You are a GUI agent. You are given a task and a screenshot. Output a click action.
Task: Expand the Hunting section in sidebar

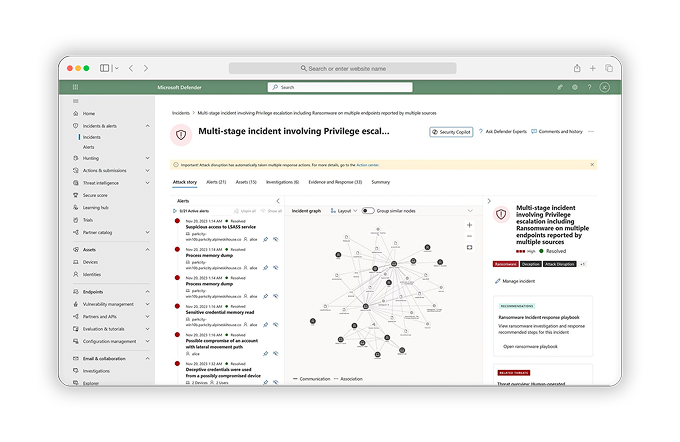pyautogui.click(x=148, y=158)
